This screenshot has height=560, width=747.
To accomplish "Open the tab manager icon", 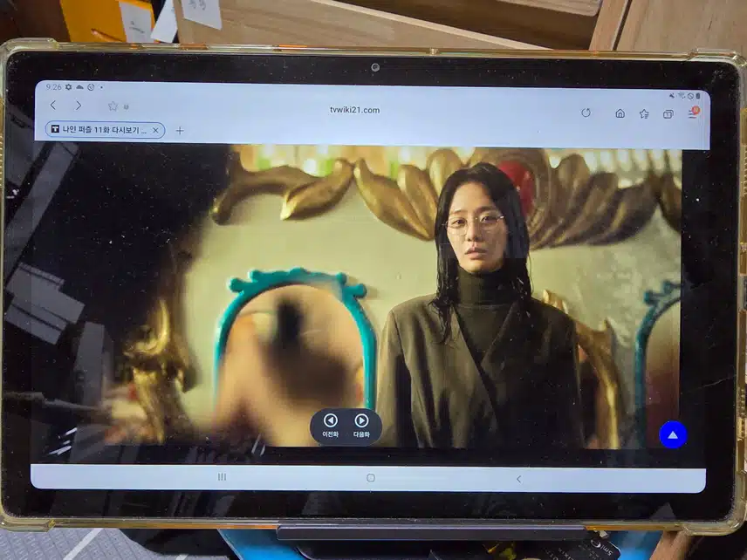I will 668,114.
